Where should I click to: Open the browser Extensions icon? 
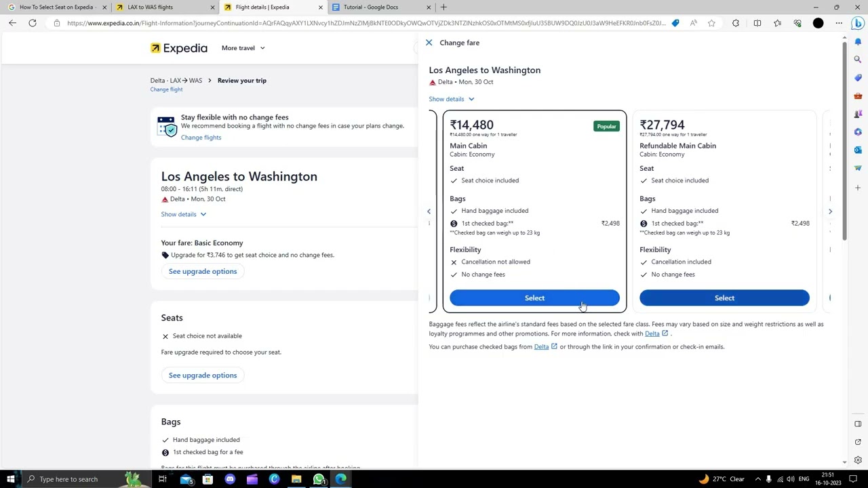(x=736, y=23)
